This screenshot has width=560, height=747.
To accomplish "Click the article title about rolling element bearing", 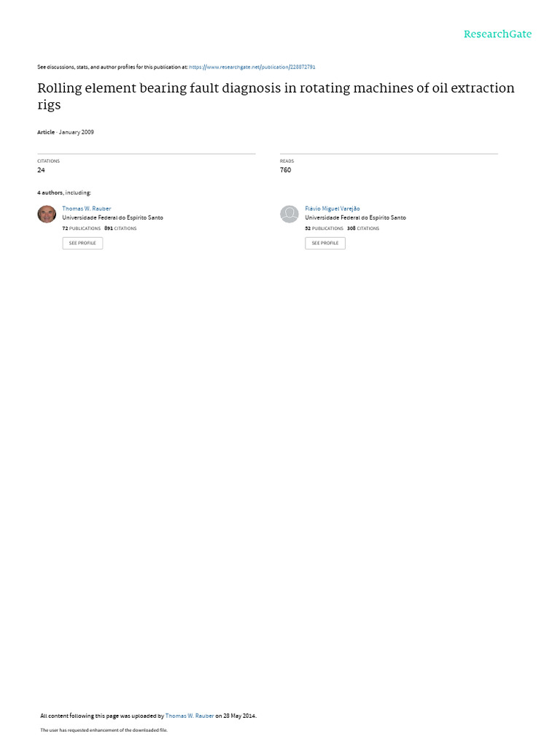I will [x=276, y=96].
